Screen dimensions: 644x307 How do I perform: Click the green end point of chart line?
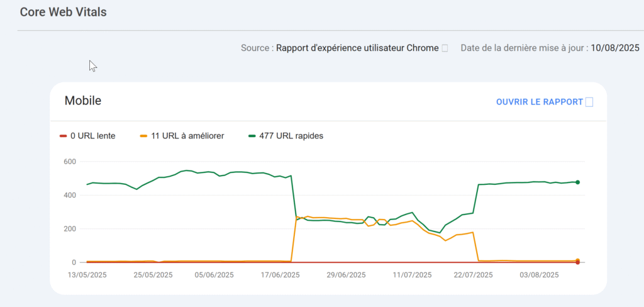tap(577, 182)
